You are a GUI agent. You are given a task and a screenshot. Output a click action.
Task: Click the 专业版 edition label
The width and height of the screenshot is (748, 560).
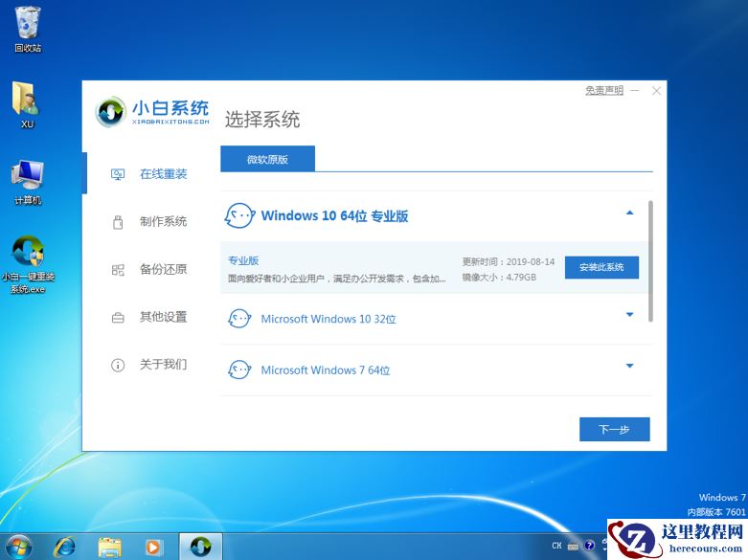tap(243, 260)
